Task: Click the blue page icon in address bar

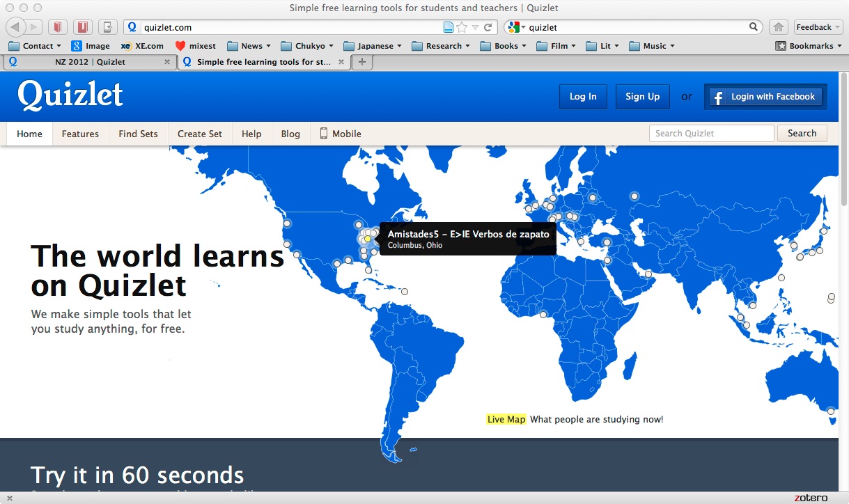Action: tap(449, 27)
